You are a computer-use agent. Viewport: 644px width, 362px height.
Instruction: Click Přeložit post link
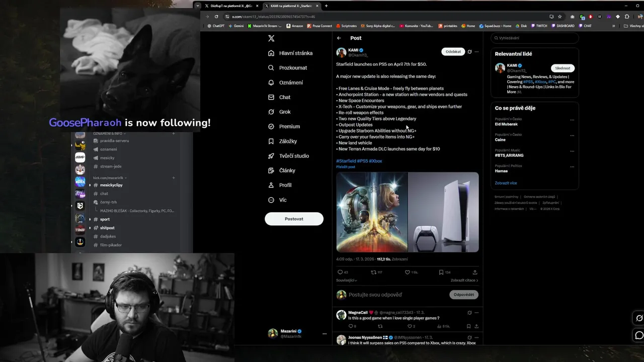(x=346, y=167)
